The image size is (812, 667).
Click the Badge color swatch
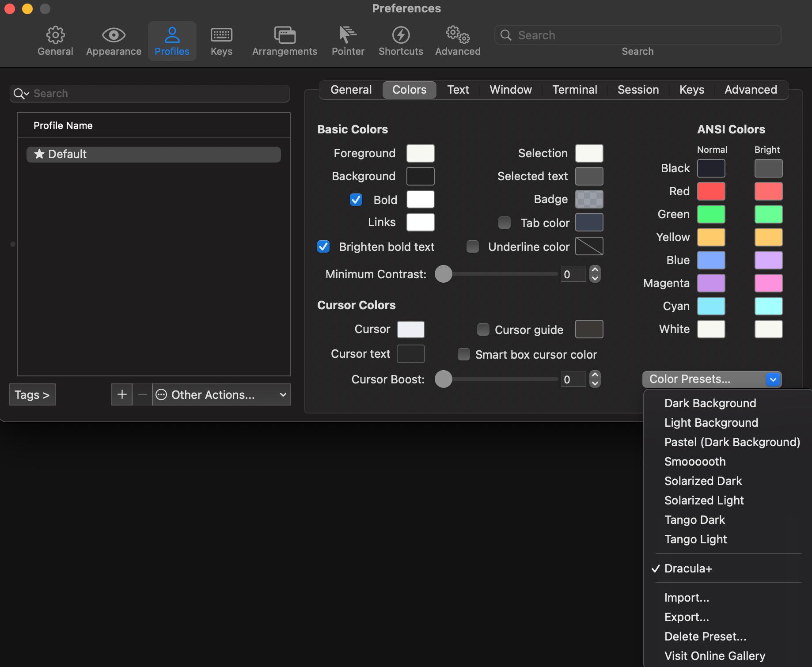point(589,199)
